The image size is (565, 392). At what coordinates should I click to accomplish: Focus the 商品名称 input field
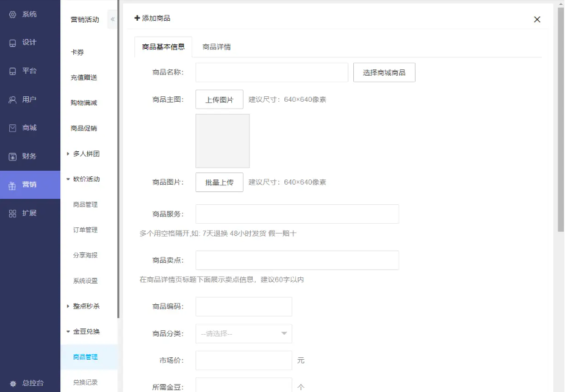[272, 73]
